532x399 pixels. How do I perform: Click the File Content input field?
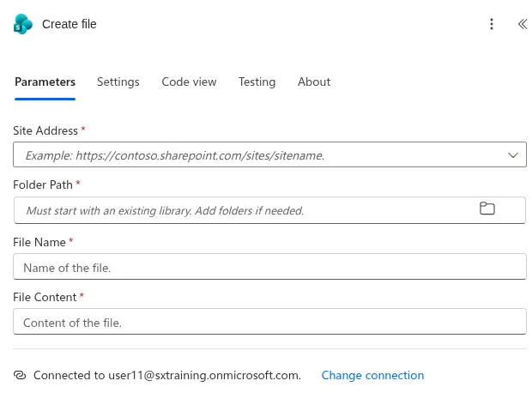pyautogui.click(x=269, y=321)
